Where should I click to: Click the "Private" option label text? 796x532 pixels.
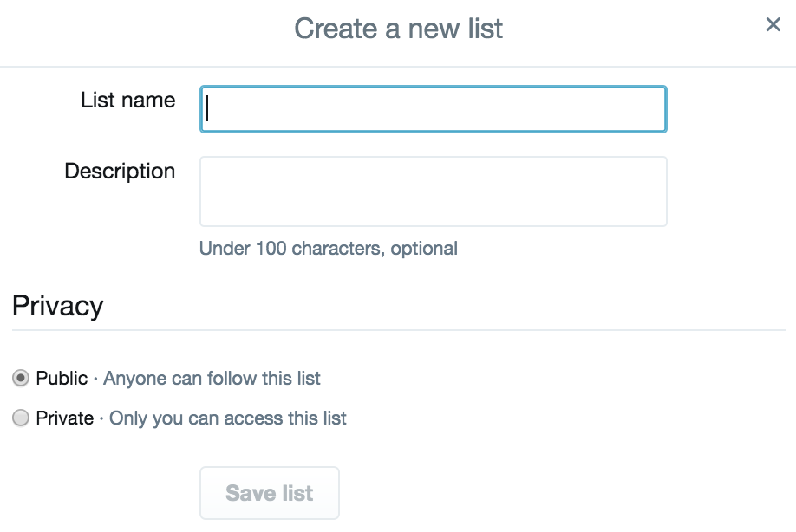coord(65,418)
